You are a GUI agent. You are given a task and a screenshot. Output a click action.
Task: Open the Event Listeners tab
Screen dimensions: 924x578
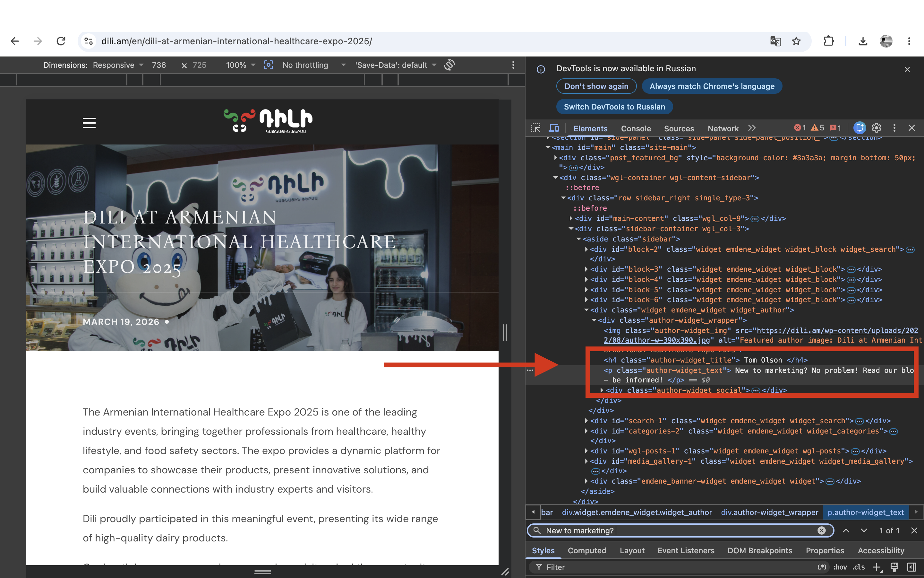point(686,550)
